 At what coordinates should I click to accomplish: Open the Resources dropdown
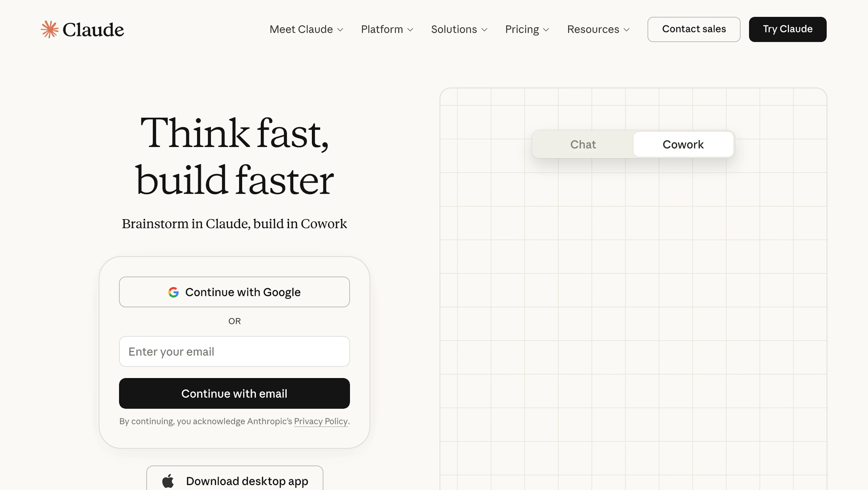point(598,29)
